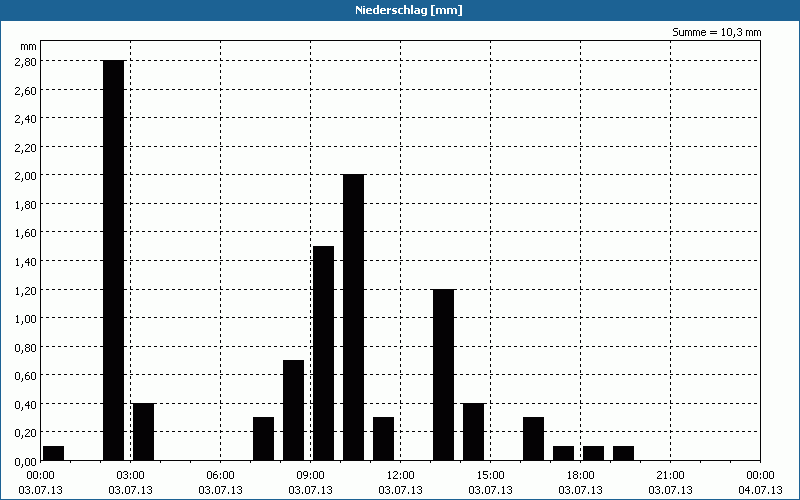The height and width of the screenshot is (500, 800).
Task: Click the 2,60 y-axis label
Action: [x=26, y=90]
